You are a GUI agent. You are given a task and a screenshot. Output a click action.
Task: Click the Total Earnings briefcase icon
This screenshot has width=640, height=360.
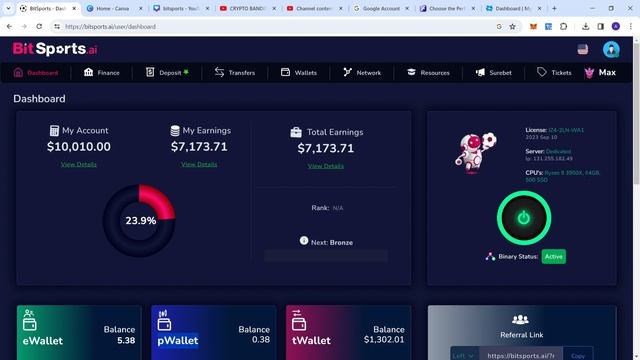click(x=296, y=132)
